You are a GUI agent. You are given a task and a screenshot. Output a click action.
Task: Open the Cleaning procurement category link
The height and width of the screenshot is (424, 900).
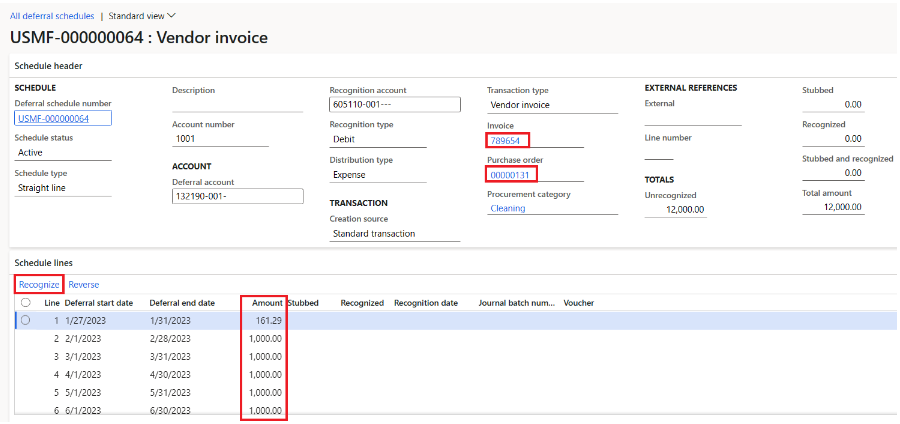pos(508,209)
